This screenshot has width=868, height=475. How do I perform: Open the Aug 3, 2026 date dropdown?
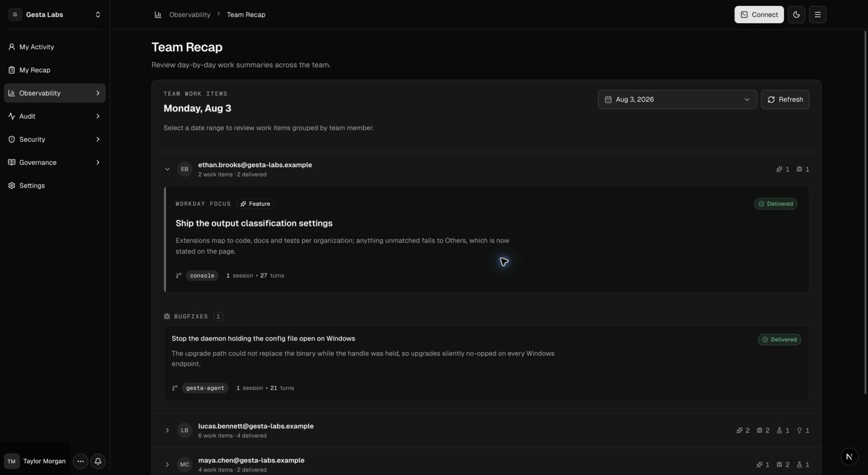(x=678, y=99)
